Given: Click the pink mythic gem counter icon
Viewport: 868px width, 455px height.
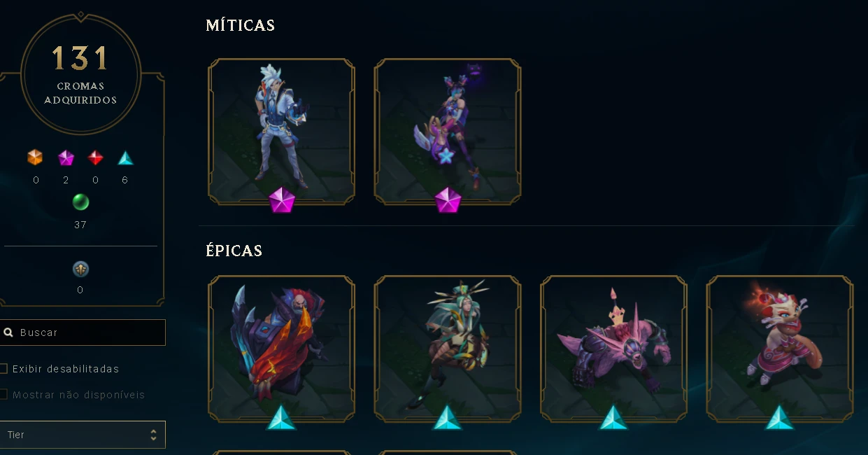Looking at the screenshot, I should (66, 157).
